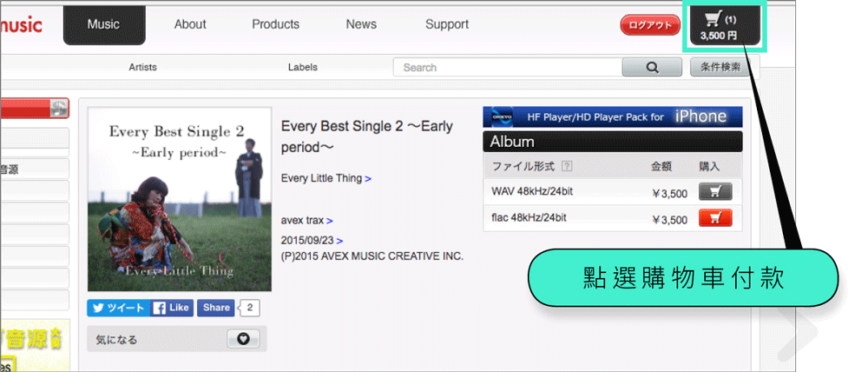This screenshot has width=868, height=372.
Task: Click the Album section header
Action: (x=612, y=142)
